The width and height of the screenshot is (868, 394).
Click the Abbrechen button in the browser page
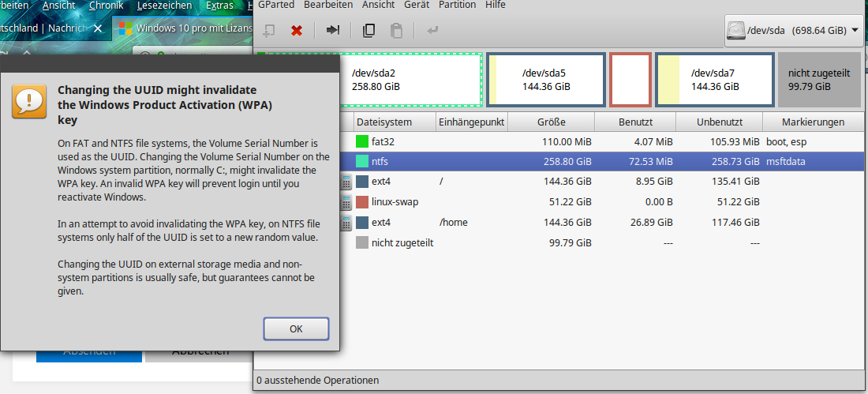200,356
